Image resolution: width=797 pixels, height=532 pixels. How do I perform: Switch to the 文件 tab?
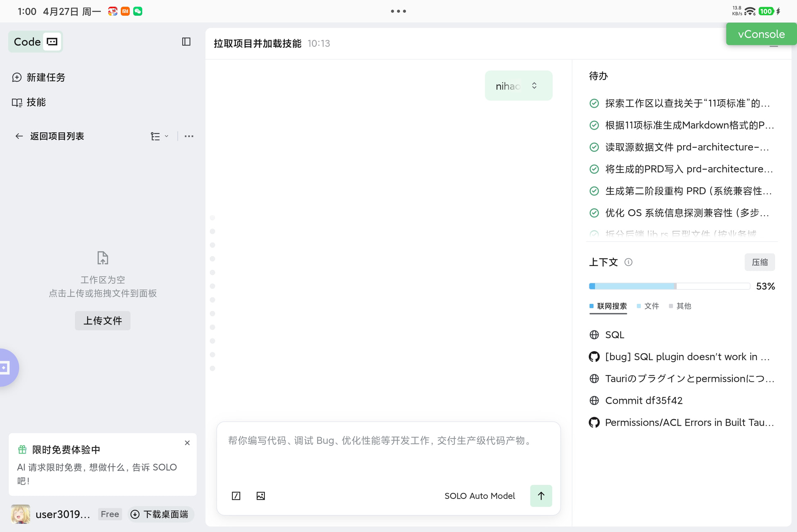tap(648, 306)
